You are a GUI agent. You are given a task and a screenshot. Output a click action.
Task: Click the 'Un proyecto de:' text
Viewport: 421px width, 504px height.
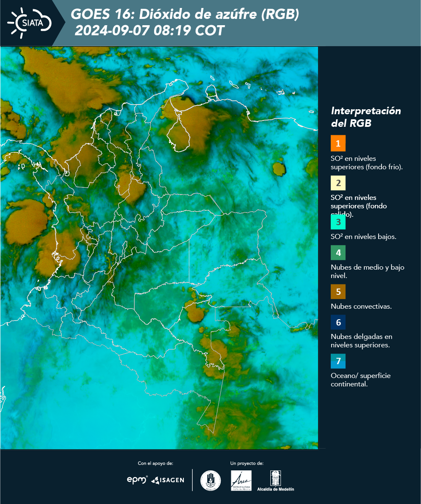tap(247, 463)
